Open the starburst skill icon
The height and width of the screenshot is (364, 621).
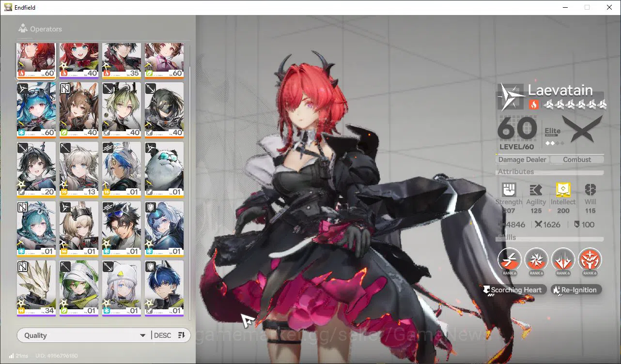(536, 259)
